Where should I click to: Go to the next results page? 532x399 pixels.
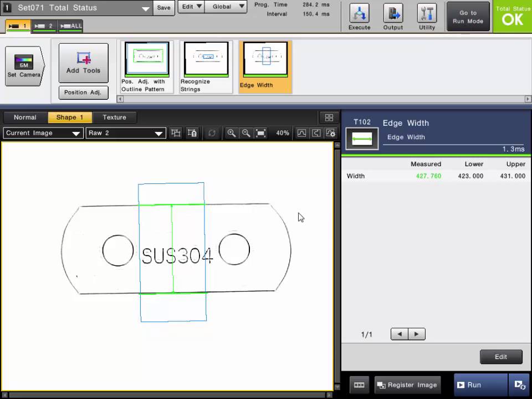click(417, 334)
